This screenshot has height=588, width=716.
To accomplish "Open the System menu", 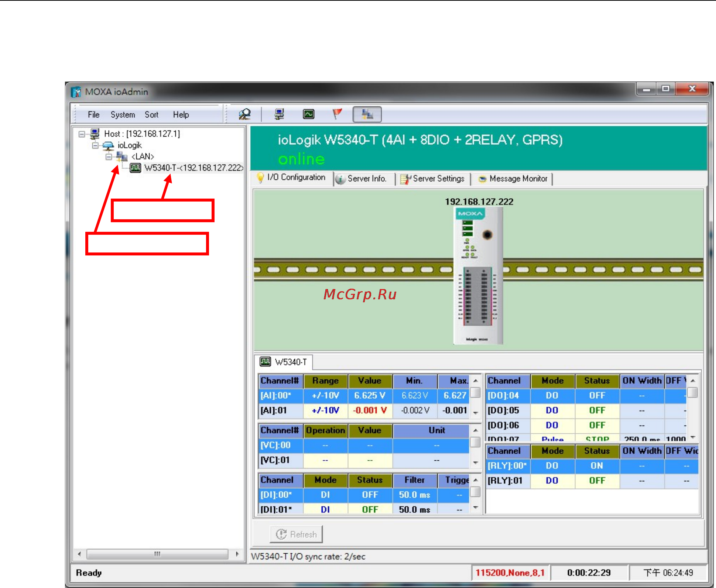I will (x=123, y=115).
